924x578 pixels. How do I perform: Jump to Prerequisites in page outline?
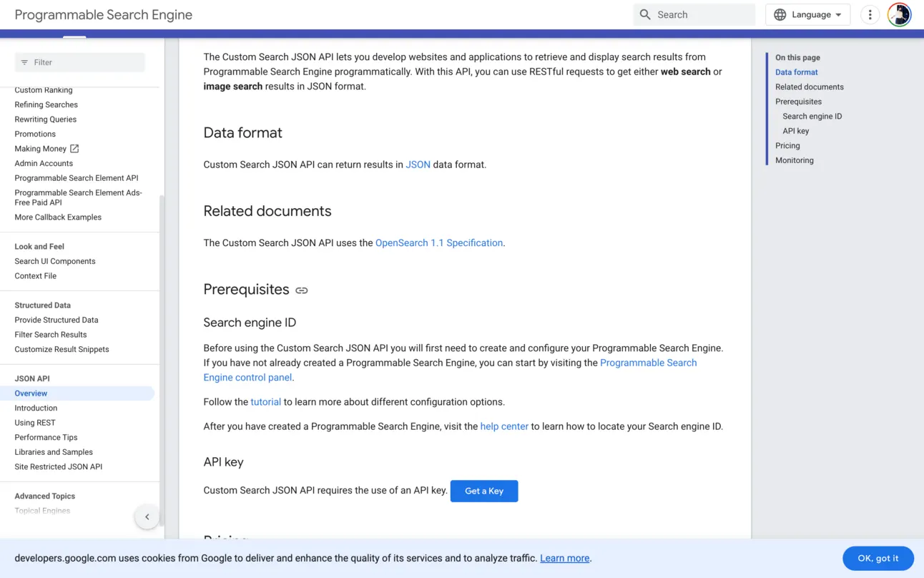coord(798,102)
